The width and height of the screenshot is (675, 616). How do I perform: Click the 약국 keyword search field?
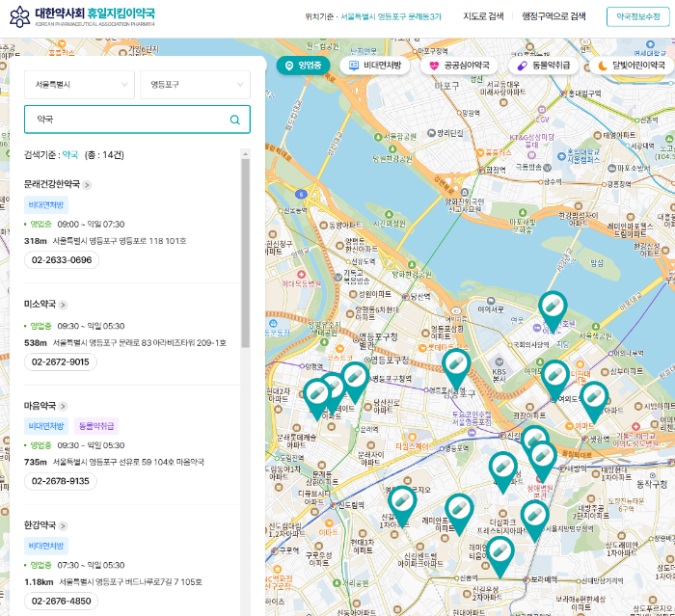pos(137,120)
